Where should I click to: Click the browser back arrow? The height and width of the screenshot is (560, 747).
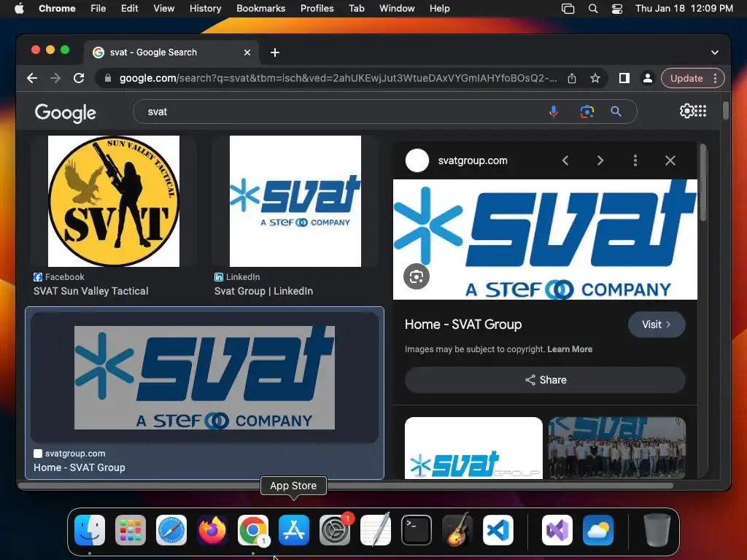coord(32,78)
